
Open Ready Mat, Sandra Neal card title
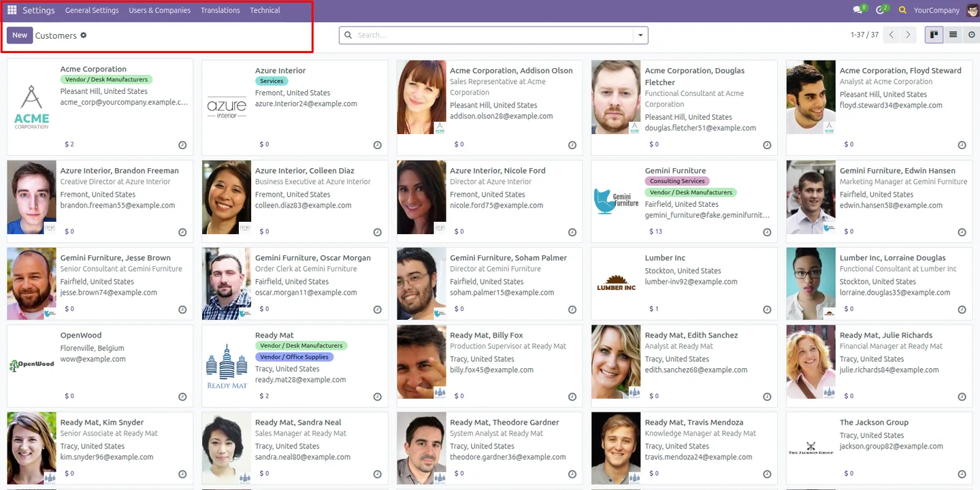tap(298, 423)
